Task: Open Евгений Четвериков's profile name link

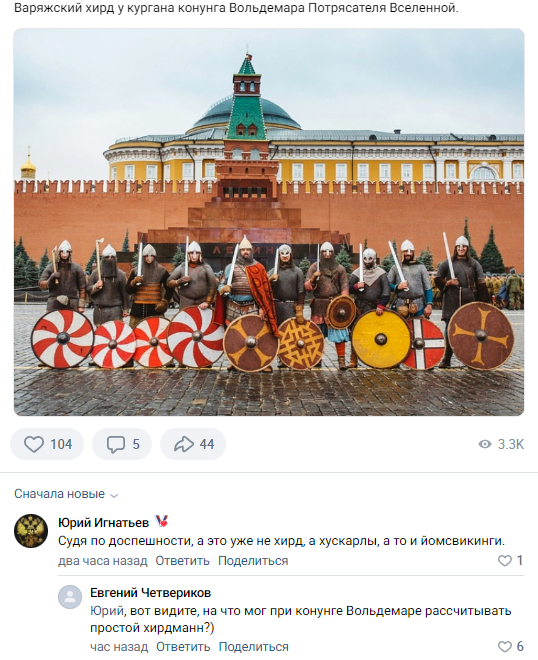Action: 150,593
